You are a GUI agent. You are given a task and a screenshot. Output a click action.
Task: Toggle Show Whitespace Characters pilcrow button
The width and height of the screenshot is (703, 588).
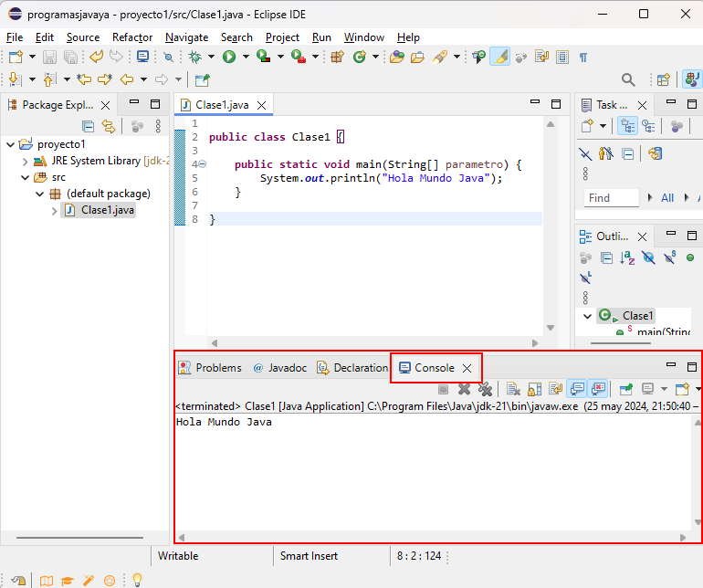[583, 57]
